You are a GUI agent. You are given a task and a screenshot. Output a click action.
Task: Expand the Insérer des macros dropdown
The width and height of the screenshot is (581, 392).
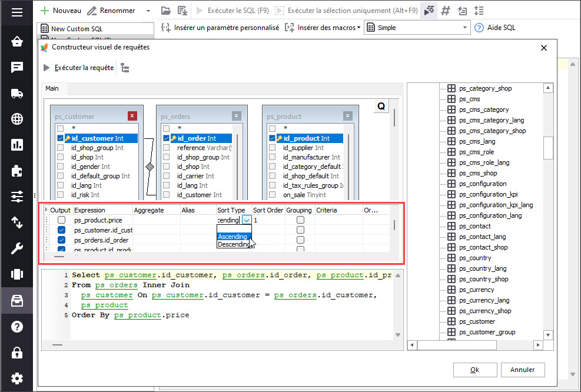358,28
